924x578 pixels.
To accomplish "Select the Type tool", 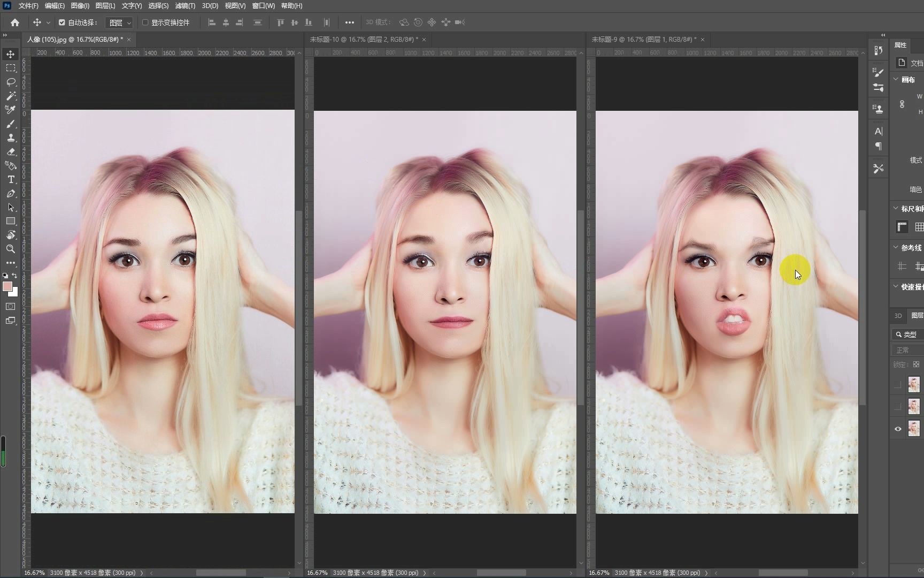I will tap(10, 179).
